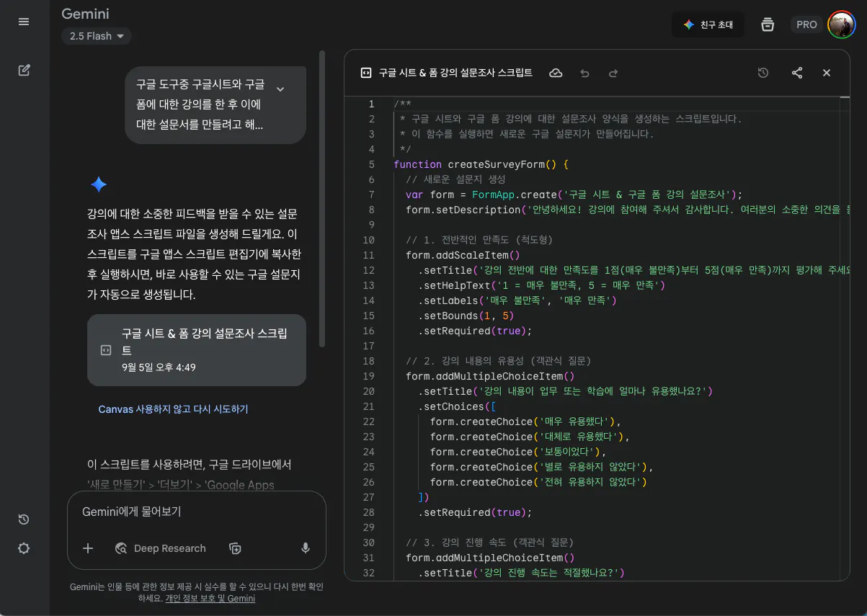Start a new chat from the sidebar
Viewport: 867px width, 616px height.
point(24,70)
